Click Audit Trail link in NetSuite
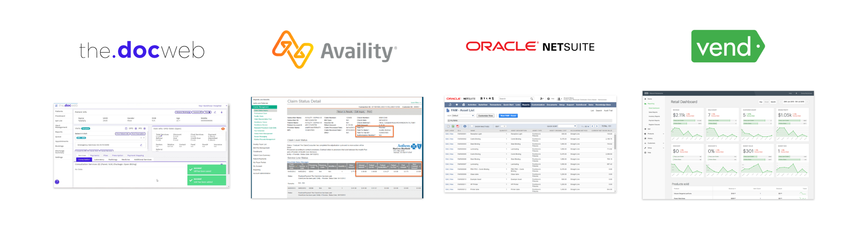 (608, 111)
